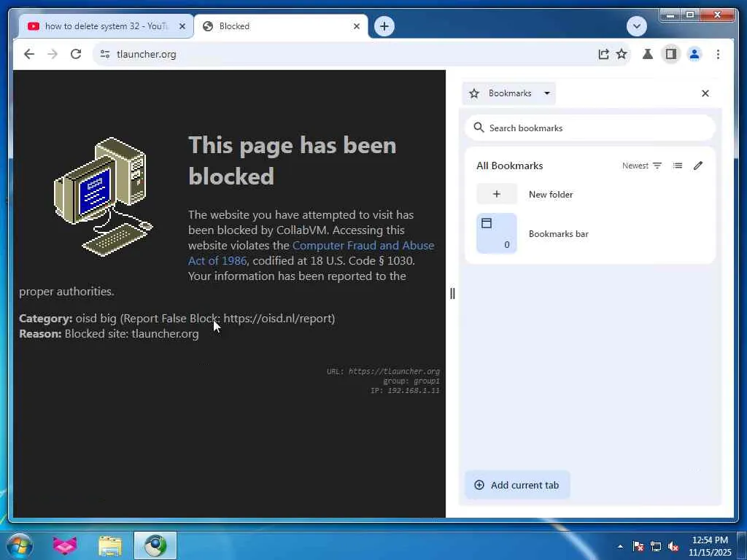Open Chrome's three-dot menu

tap(718, 54)
